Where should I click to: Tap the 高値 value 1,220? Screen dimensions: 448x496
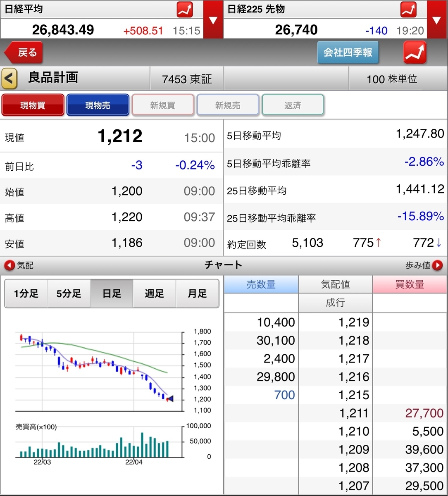[x=127, y=217]
